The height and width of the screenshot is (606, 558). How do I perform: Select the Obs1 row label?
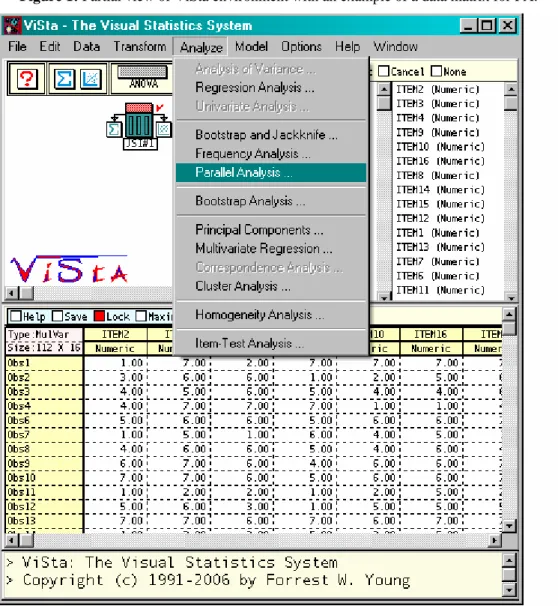(x=44, y=363)
